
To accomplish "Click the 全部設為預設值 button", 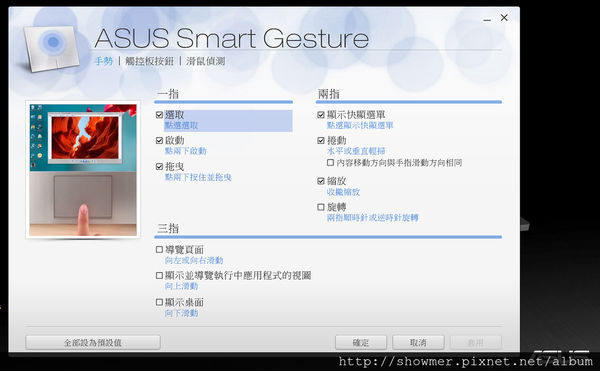I will 93,342.
